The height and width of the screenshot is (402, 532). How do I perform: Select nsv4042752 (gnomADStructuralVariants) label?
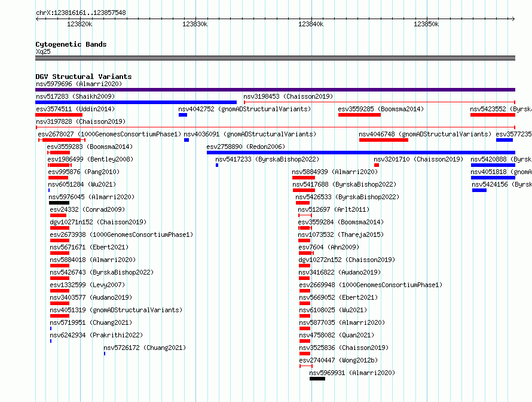pyautogui.click(x=244, y=109)
